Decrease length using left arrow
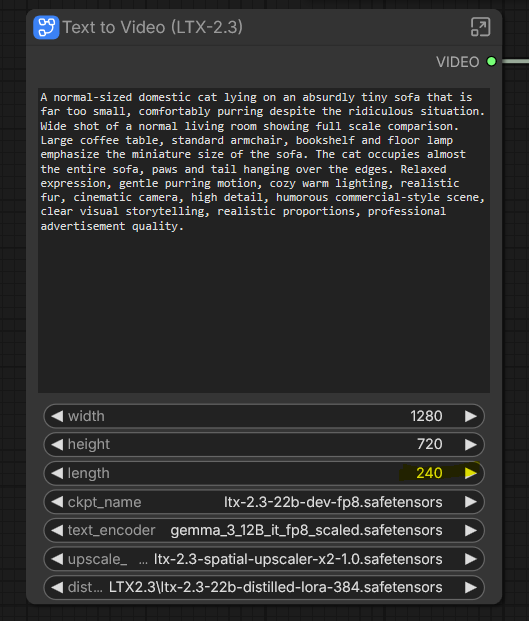The width and height of the screenshot is (529, 621). click(57, 473)
